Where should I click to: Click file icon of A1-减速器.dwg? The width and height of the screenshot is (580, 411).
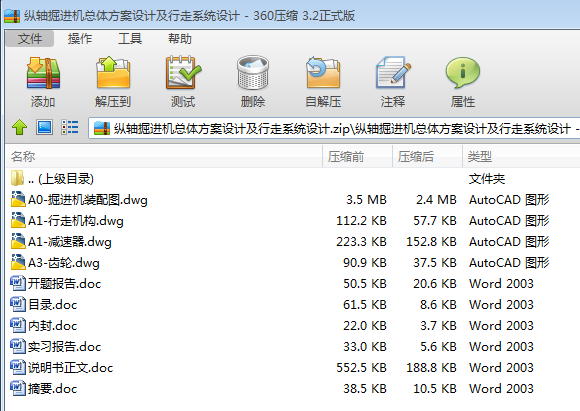click(x=18, y=241)
